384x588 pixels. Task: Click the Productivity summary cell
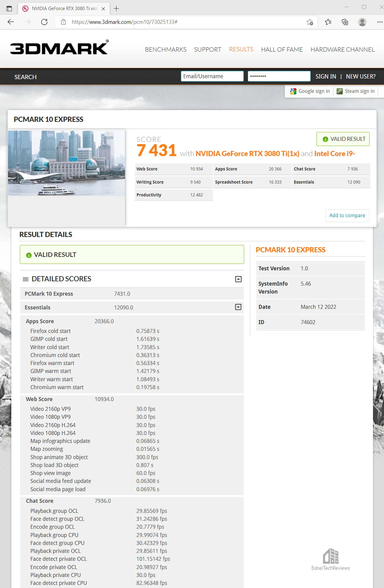[x=174, y=195]
